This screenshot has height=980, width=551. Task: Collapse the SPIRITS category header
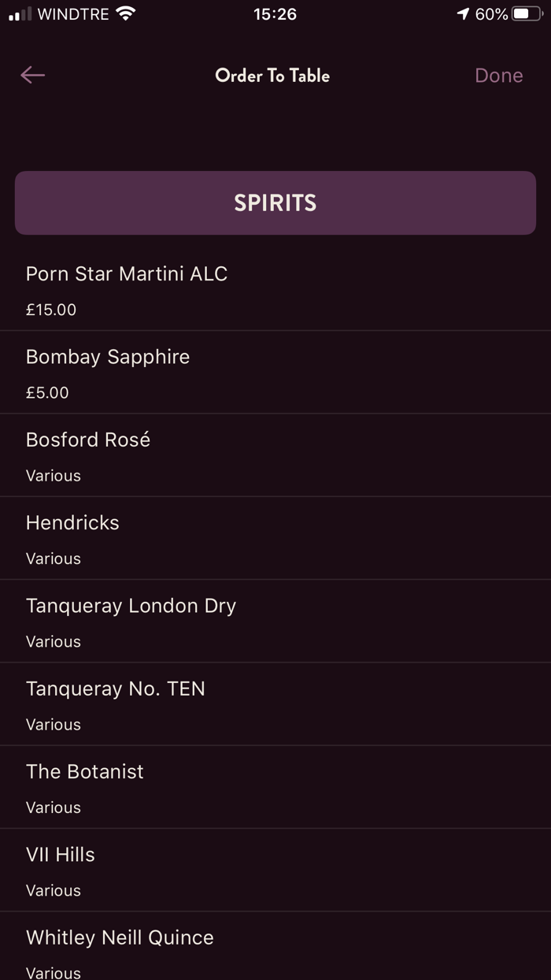tap(275, 203)
